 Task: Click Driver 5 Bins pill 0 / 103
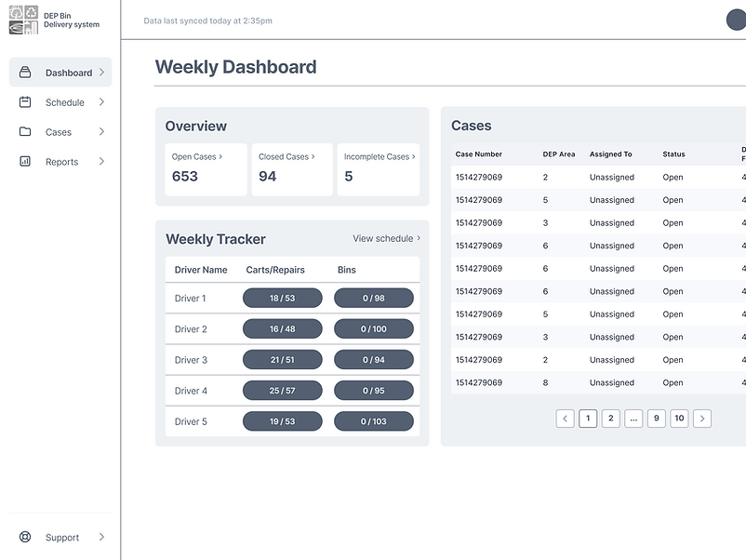click(x=373, y=421)
